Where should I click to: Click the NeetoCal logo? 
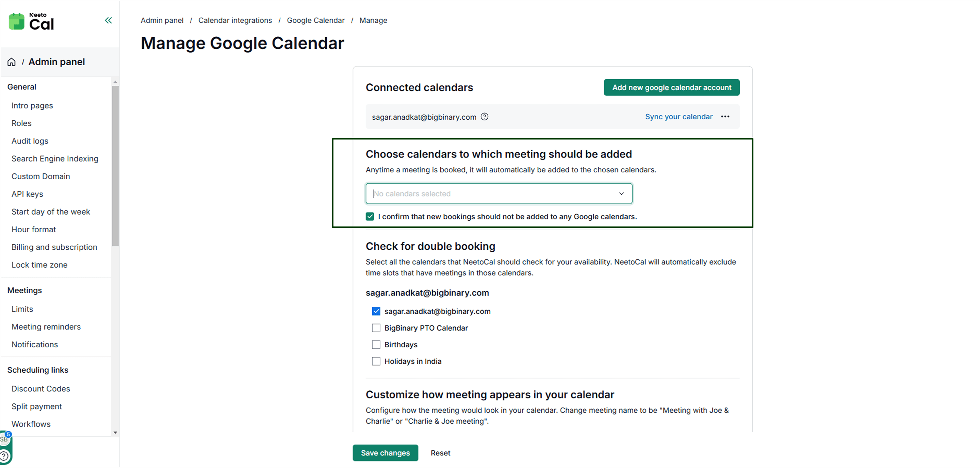point(32,21)
